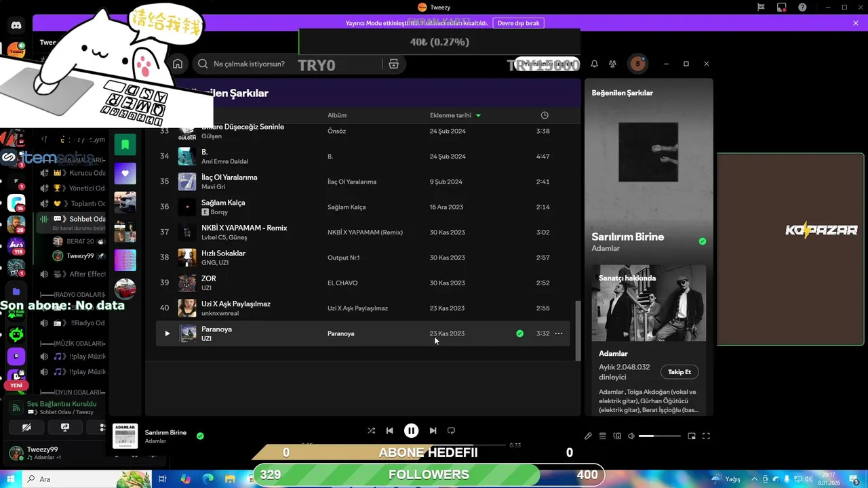Image resolution: width=868 pixels, height=488 pixels.
Task: Open Discord help question mark icon
Action: click(803, 7)
